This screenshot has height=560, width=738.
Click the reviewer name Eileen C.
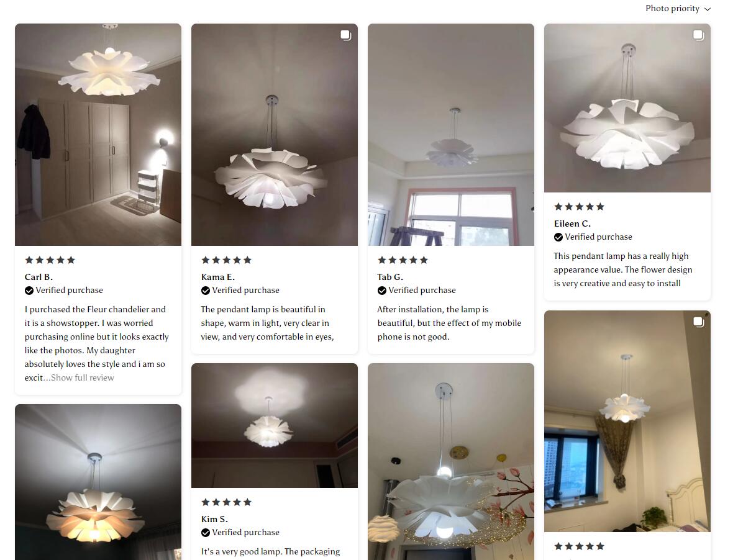572,224
